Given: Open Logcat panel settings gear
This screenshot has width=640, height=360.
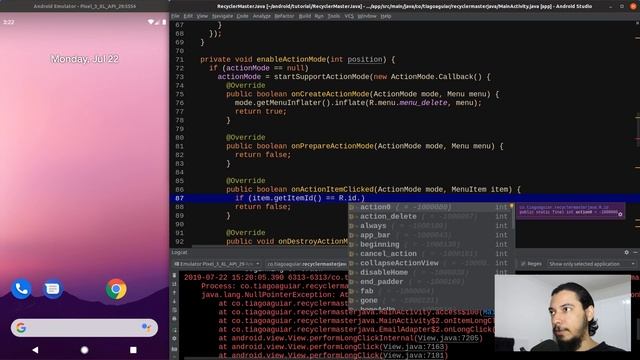Looking at the screenshot, I should 627,253.
